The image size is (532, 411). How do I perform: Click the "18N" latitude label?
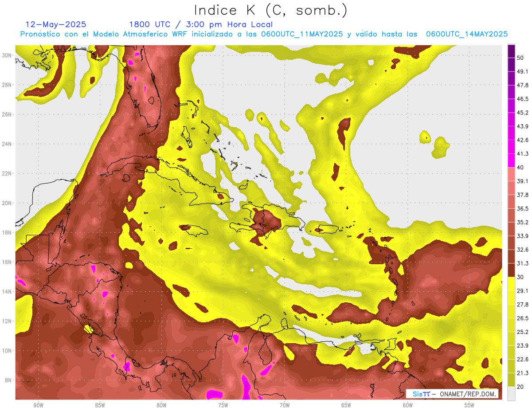click(7, 233)
